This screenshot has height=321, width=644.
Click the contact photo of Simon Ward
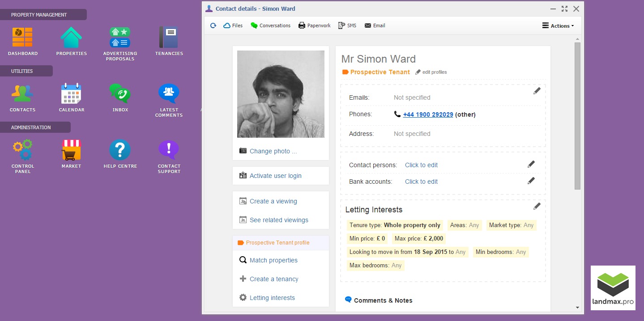pos(281,94)
